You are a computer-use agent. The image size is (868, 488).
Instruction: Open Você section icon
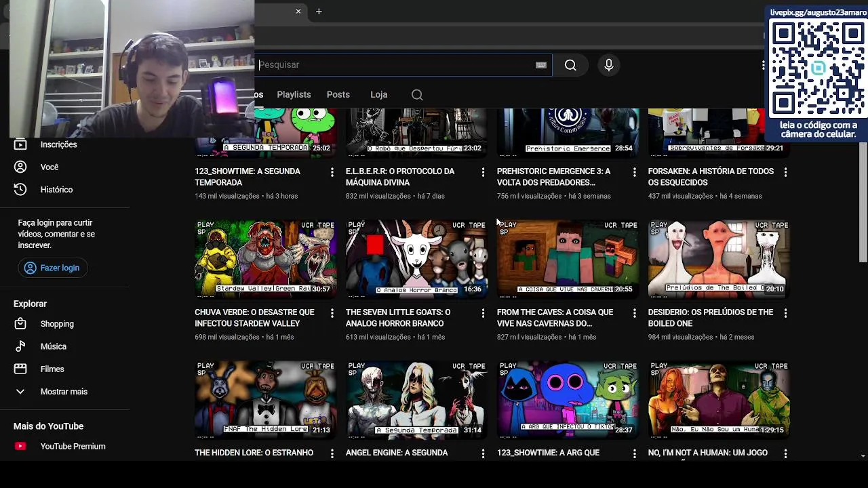[x=20, y=167]
